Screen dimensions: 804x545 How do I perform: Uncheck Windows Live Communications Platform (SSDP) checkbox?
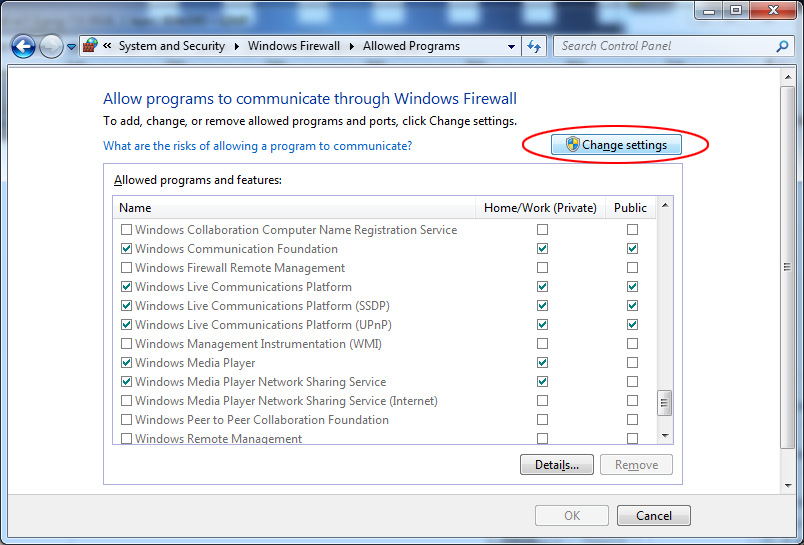point(126,306)
